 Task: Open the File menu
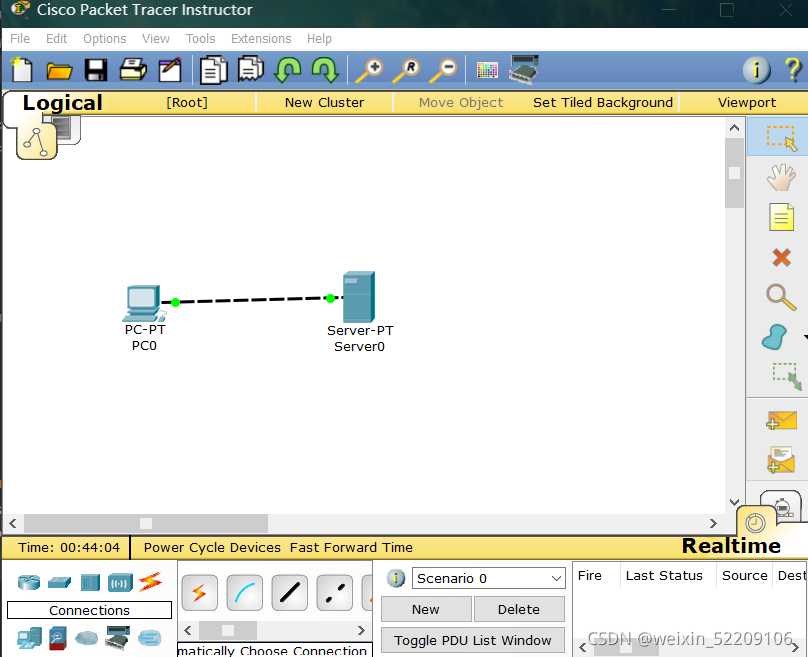[20, 39]
